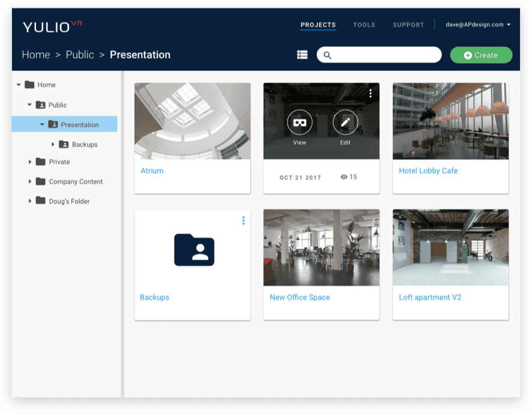Open the Hotel Lobby Cafe link
Viewport: 532px width, 413px height.
click(428, 171)
